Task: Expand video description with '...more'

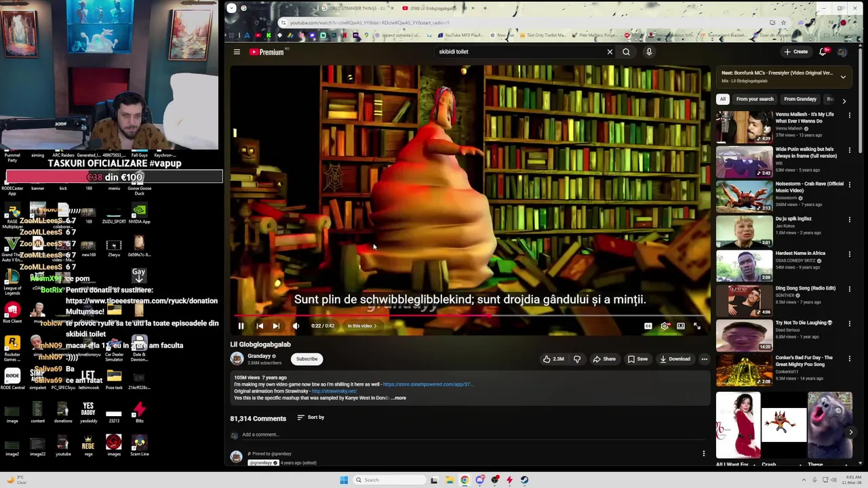Action: click(399, 398)
